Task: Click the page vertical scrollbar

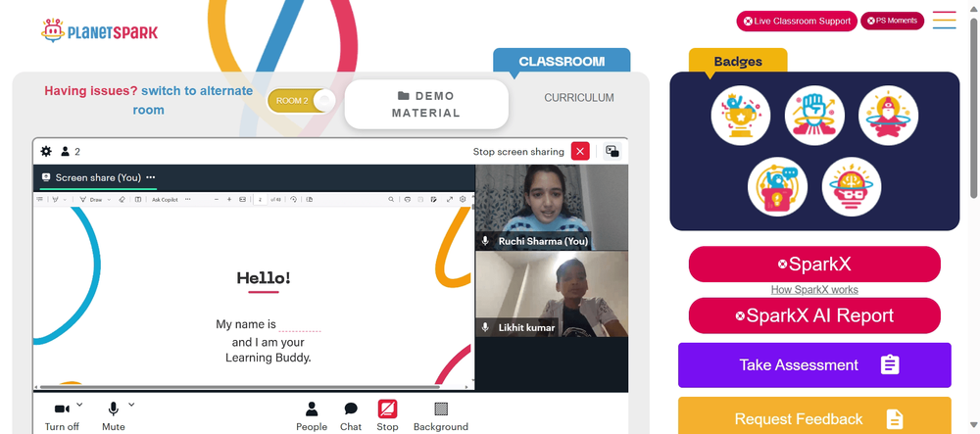Action: tap(974, 110)
